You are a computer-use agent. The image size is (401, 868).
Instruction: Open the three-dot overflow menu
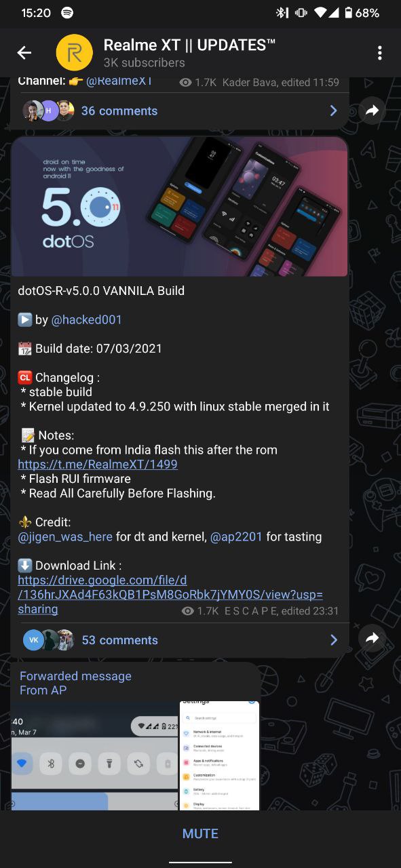tap(380, 53)
